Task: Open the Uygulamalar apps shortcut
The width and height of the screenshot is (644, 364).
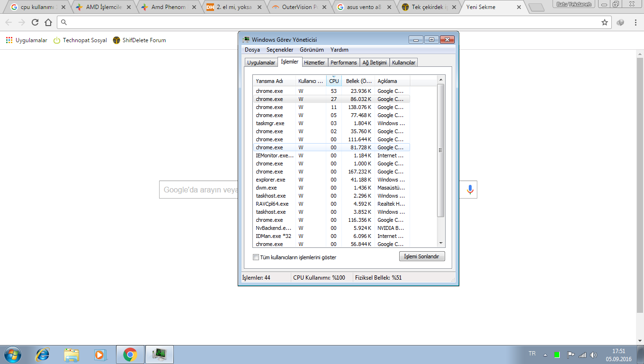Action: pyautogui.click(x=27, y=40)
